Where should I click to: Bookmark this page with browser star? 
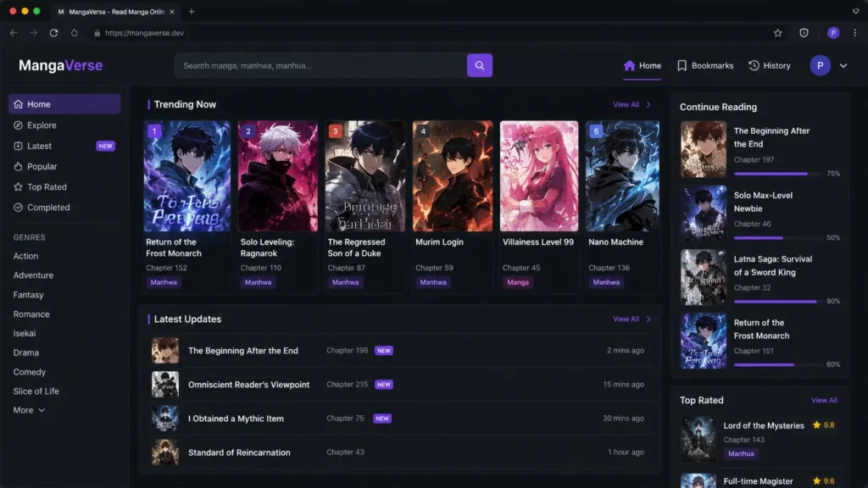(x=778, y=33)
